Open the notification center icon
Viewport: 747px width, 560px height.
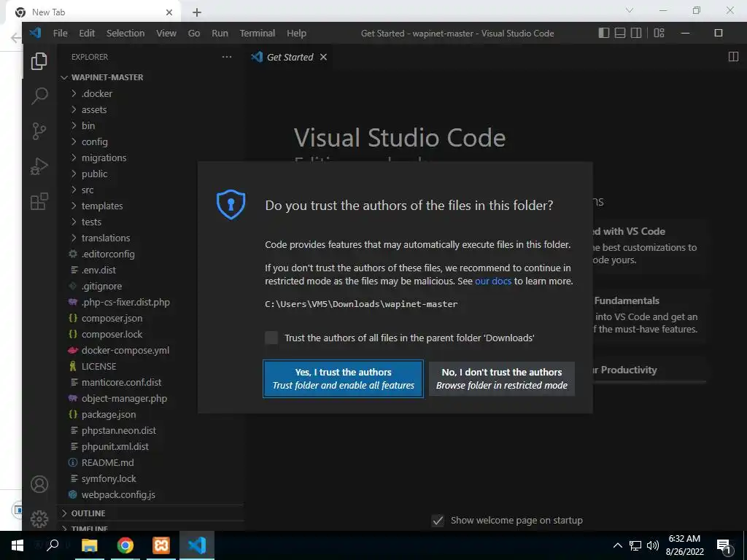[x=724, y=546]
